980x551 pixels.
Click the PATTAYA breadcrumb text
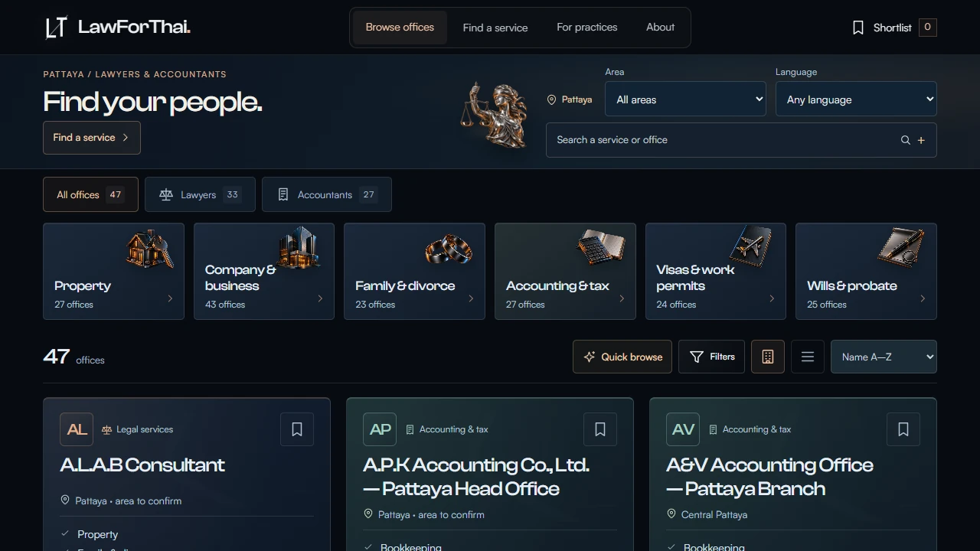click(x=64, y=74)
